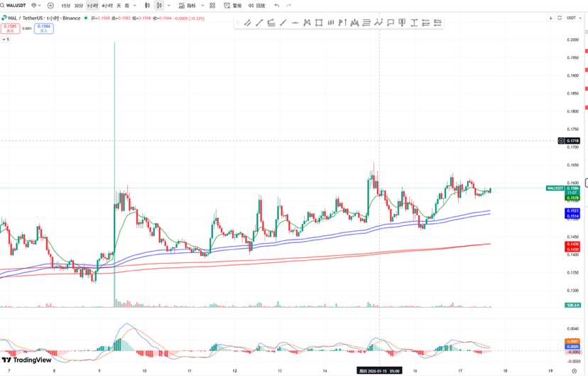This screenshot has width=588, height=376.
Task: Select the rectangle drawing tool
Action: [319, 23]
